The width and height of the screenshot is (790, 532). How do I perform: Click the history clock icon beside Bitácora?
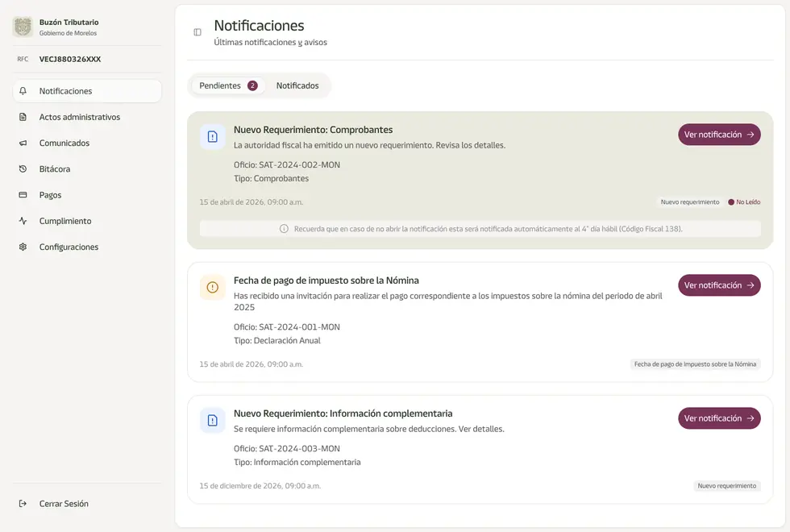[23, 168]
